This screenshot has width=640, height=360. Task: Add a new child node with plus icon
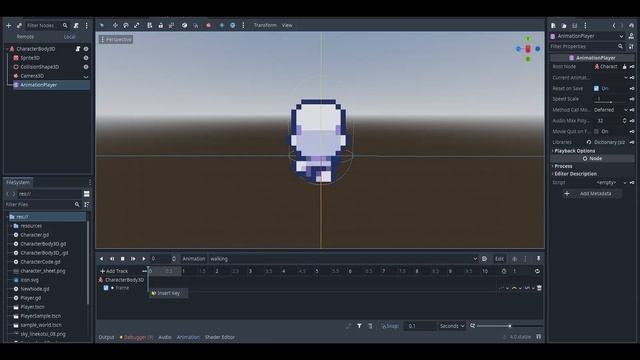pyautogui.click(x=9, y=25)
